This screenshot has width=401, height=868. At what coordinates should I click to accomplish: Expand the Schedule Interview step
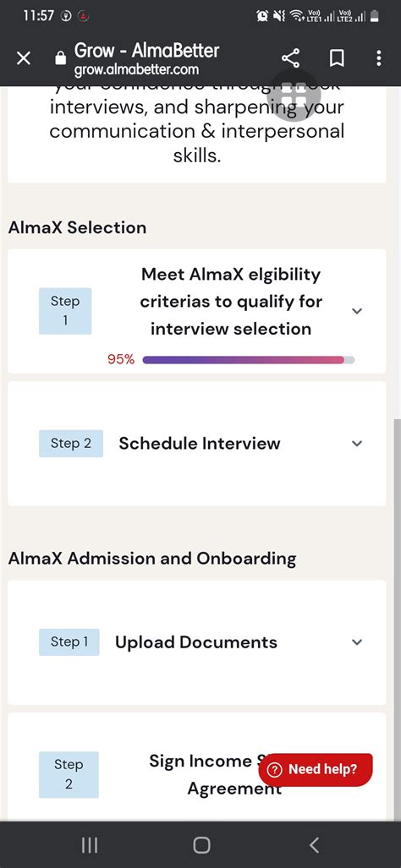click(x=357, y=444)
